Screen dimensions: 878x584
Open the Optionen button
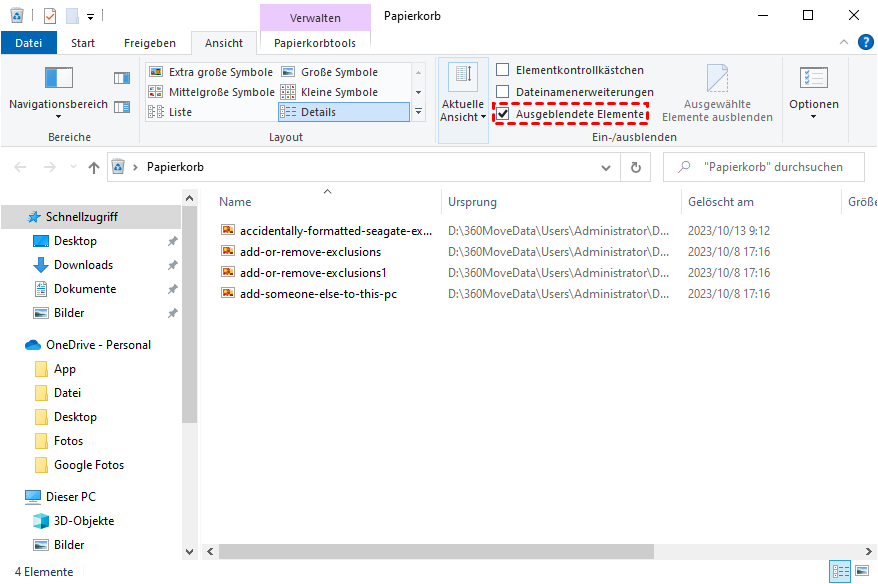814,94
